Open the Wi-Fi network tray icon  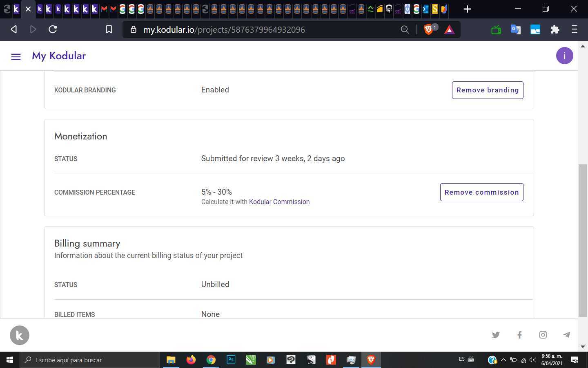pos(523,360)
